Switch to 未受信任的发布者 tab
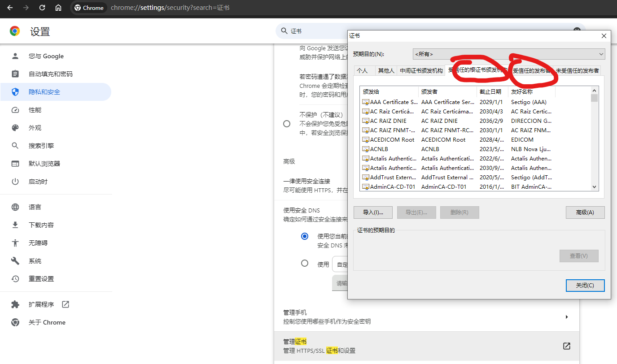The height and width of the screenshot is (364, 617). pyautogui.click(x=577, y=70)
